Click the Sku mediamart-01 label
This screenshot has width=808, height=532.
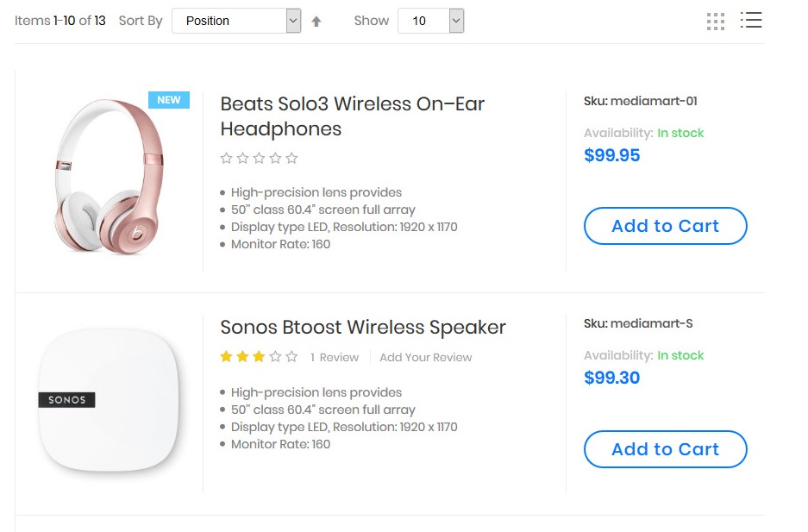[641, 101]
